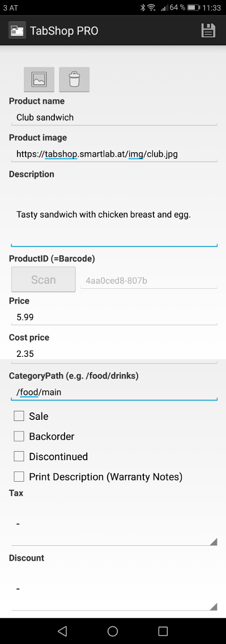
Task: Enable the Sale checkbox
Action: point(19,416)
